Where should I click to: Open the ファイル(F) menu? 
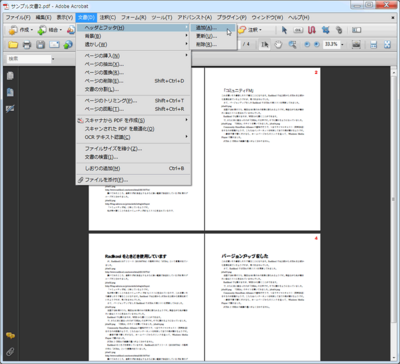point(18,17)
